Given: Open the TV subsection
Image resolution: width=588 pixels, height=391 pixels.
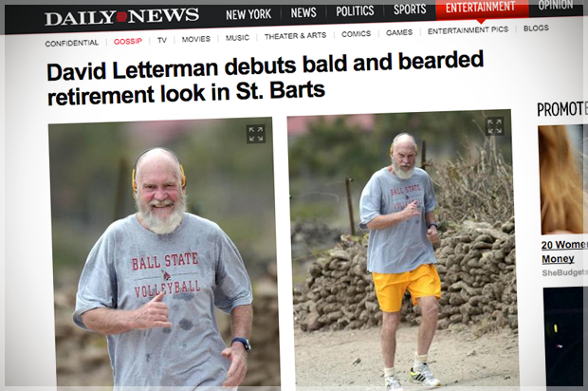Looking at the screenshot, I should pos(162,40).
